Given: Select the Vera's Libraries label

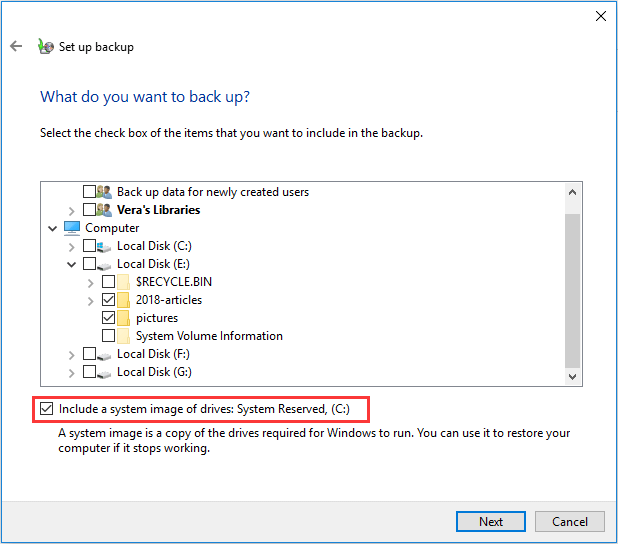Looking at the screenshot, I should point(158,210).
